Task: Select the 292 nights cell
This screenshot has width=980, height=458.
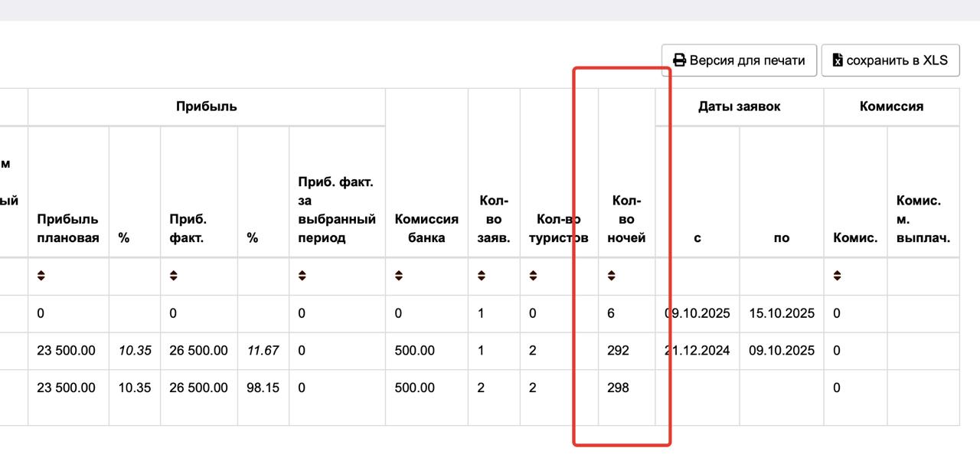Action: pos(618,351)
